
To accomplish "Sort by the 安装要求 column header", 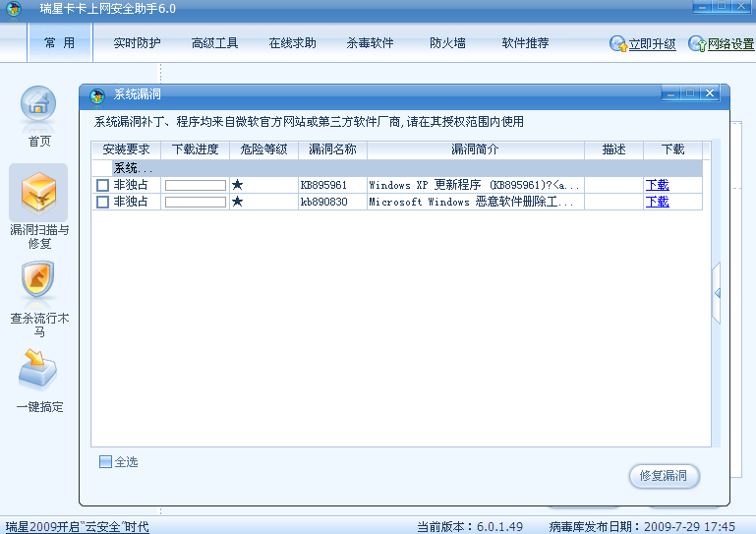I will [126, 150].
